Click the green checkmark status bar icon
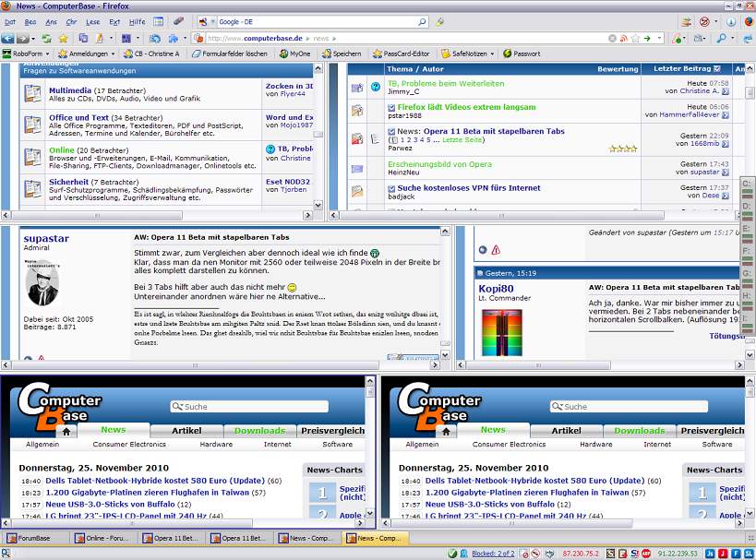Viewport: 756px width, 560px height. [x=452, y=554]
